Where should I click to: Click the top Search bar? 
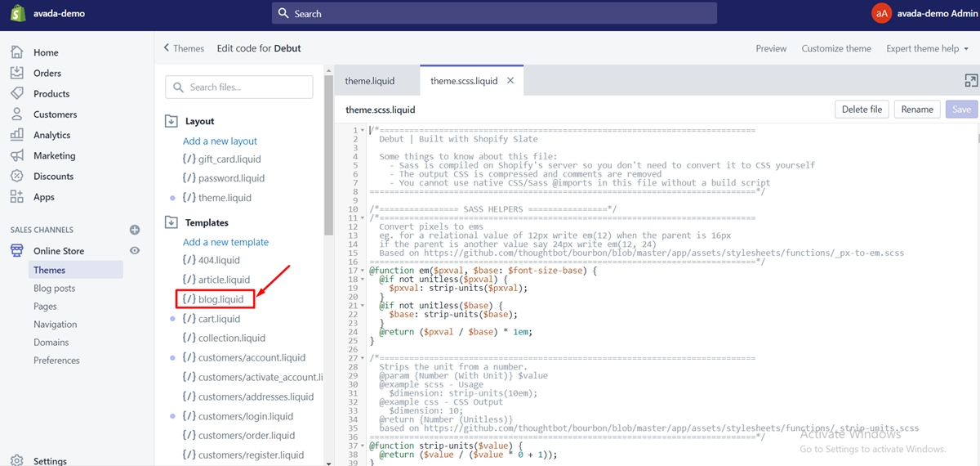tap(494, 13)
